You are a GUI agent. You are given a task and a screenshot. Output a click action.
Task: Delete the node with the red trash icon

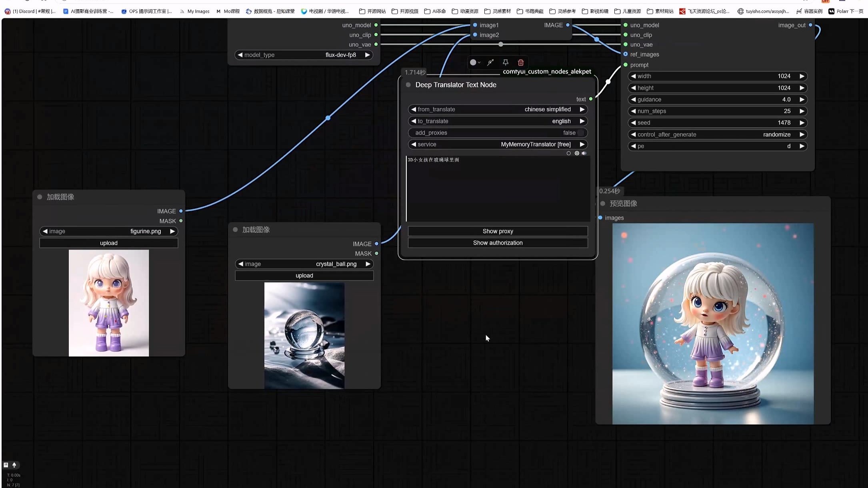tap(520, 62)
